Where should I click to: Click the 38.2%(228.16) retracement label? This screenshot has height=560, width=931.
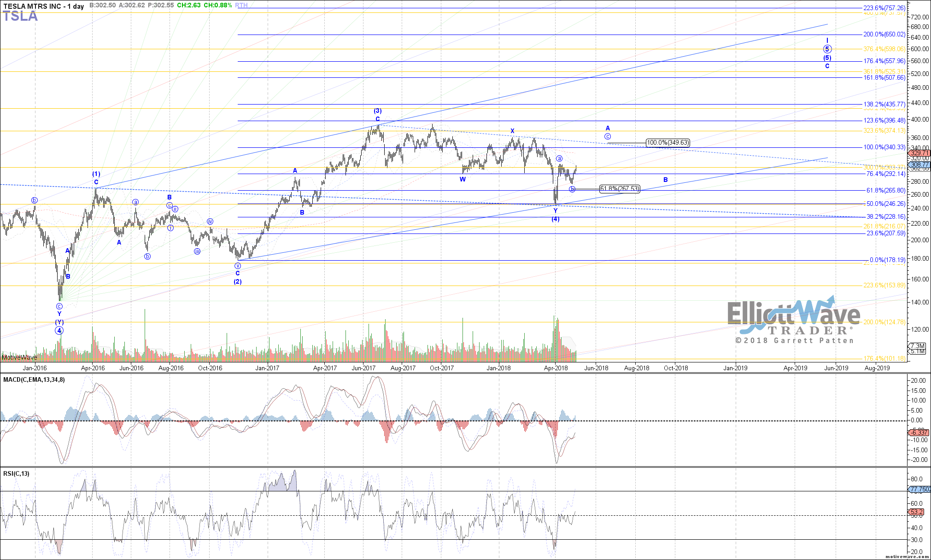tap(886, 216)
